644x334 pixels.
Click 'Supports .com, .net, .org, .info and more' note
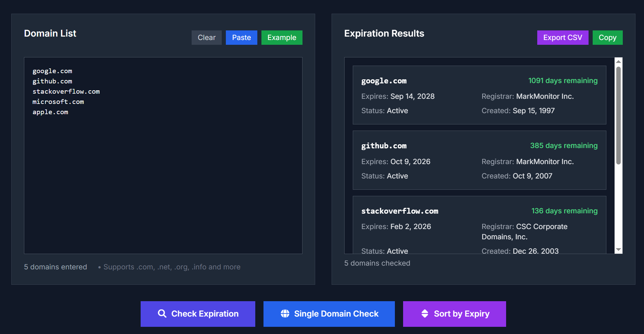pos(172,267)
